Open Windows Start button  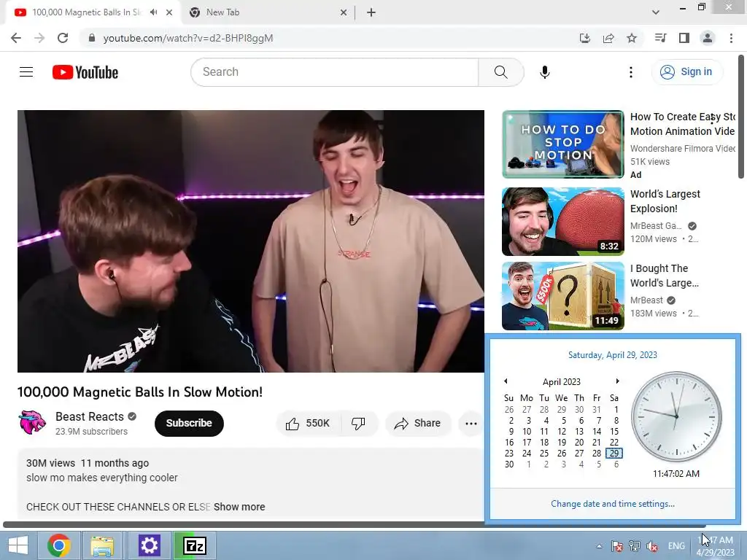click(x=18, y=545)
